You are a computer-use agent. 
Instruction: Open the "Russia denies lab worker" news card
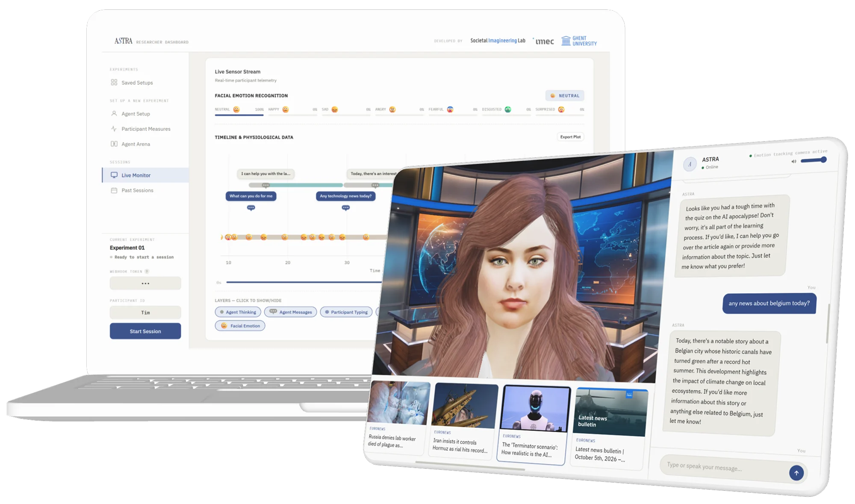398,417
